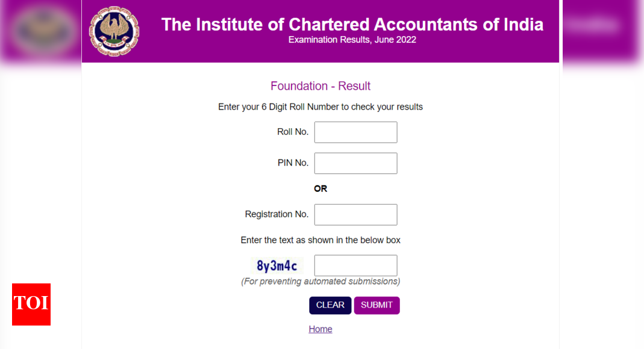The width and height of the screenshot is (644, 349).
Task: Click the OR separator text
Action: point(320,188)
